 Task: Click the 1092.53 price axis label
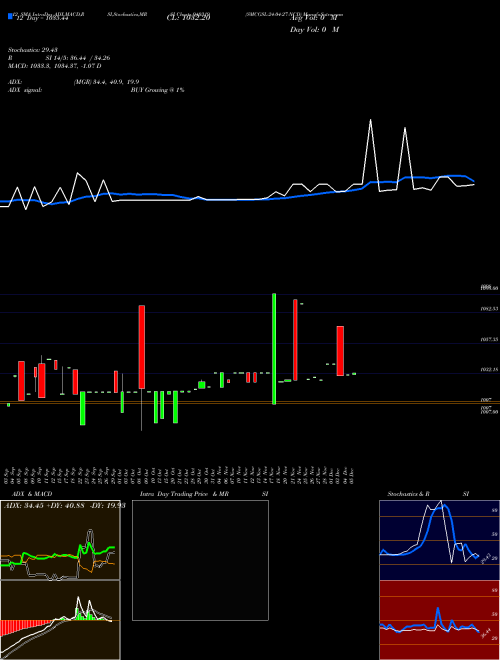pos(489,309)
